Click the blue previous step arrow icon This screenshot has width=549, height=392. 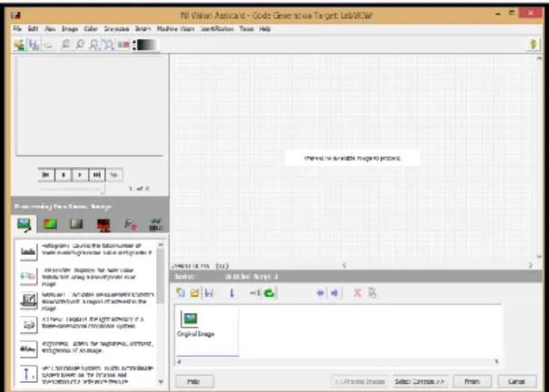pos(320,292)
